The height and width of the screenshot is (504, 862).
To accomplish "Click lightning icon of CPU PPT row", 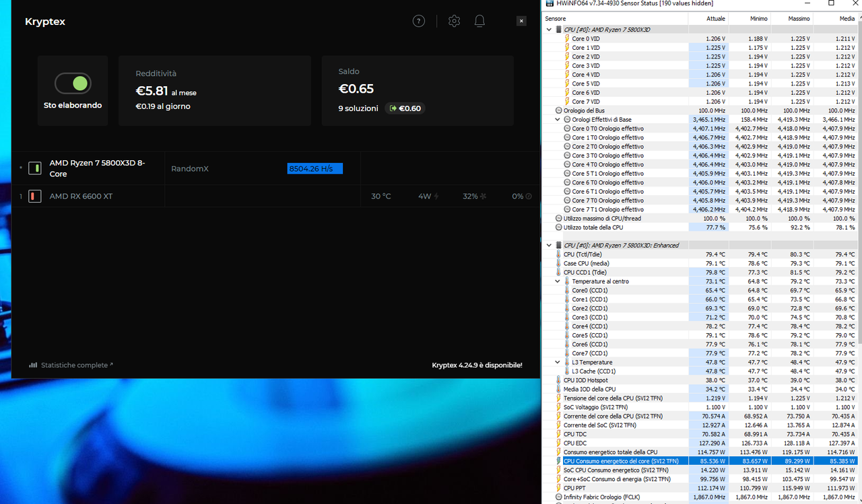I will (x=558, y=488).
